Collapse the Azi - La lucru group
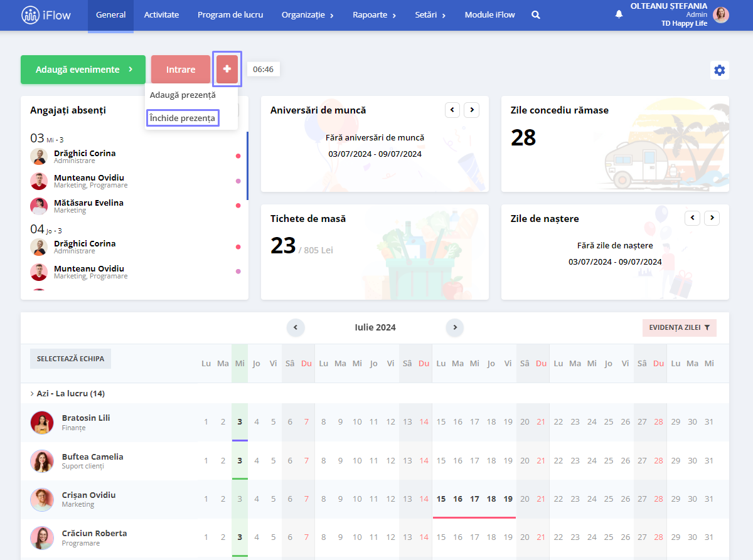Image resolution: width=753 pixels, height=560 pixels. 67,394
